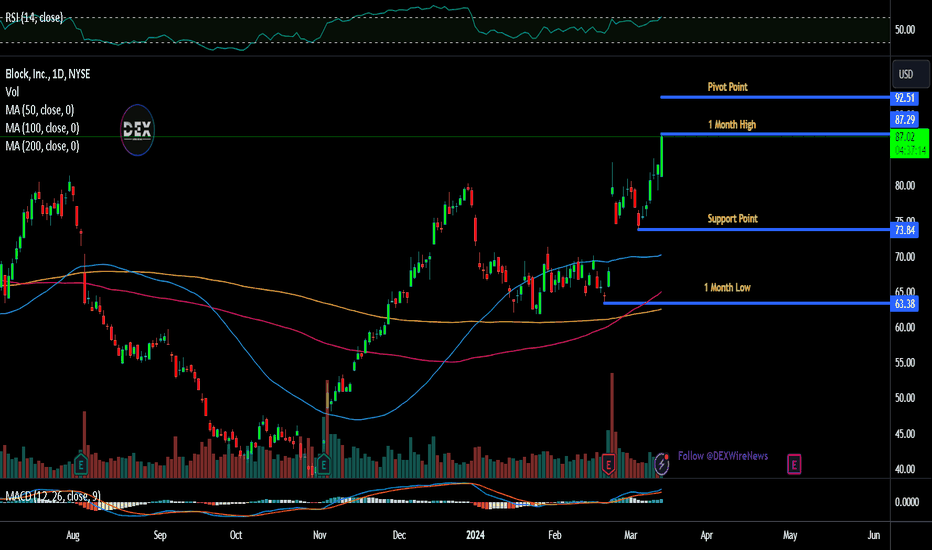Select the RSI (14, close) legend

(34, 18)
